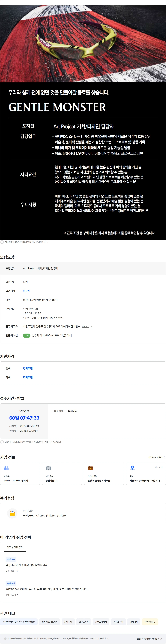
Task: Select the 인적성·면접 후기 tab
Action: point(15,547)
